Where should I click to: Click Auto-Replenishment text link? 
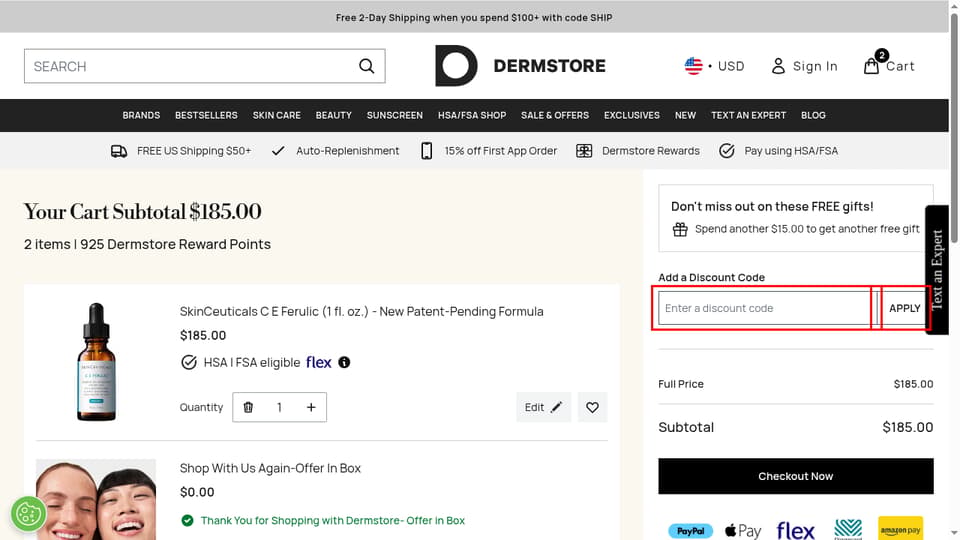(x=347, y=151)
